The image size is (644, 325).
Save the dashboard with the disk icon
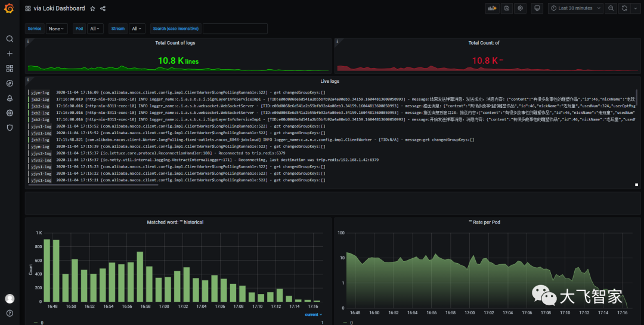point(507,8)
